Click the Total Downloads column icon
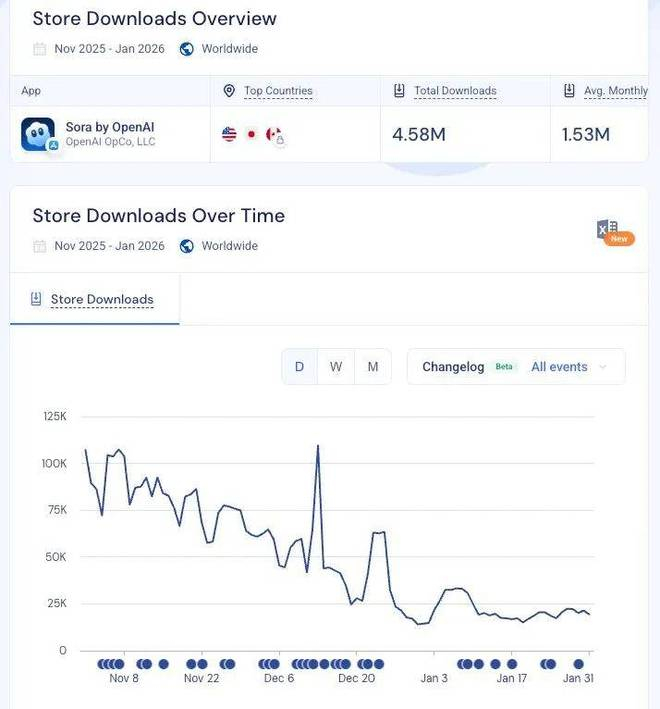Image resolution: width=660 pixels, height=709 pixels. 399,91
